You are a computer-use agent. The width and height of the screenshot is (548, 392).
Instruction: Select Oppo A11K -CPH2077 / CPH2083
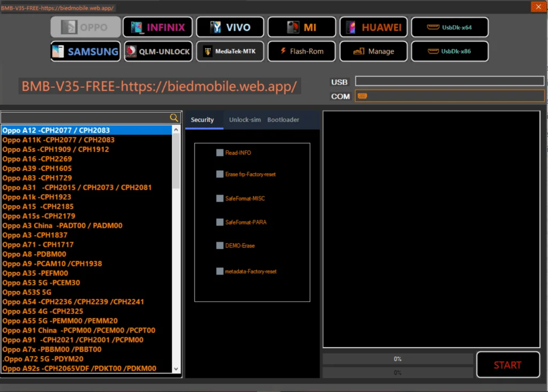tap(87, 140)
